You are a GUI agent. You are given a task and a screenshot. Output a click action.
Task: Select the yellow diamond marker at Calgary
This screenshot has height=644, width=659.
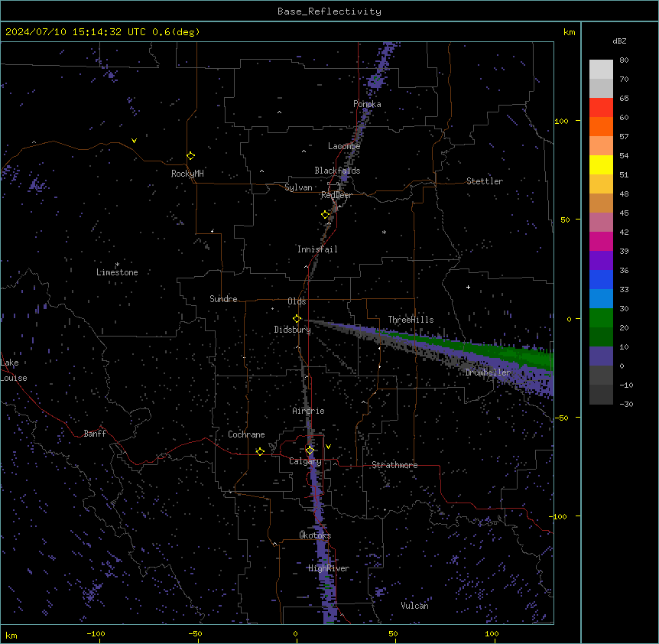(310, 450)
